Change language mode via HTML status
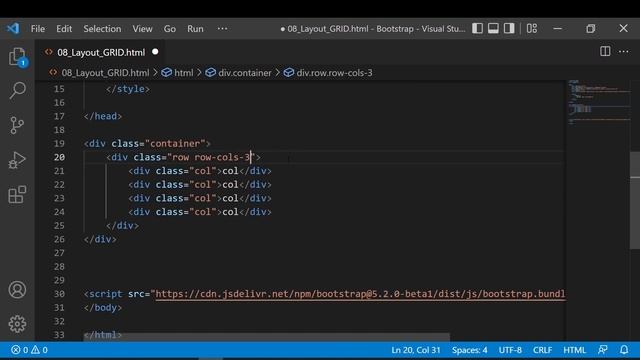Screen dimensions: 640x360 click(574, 350)
